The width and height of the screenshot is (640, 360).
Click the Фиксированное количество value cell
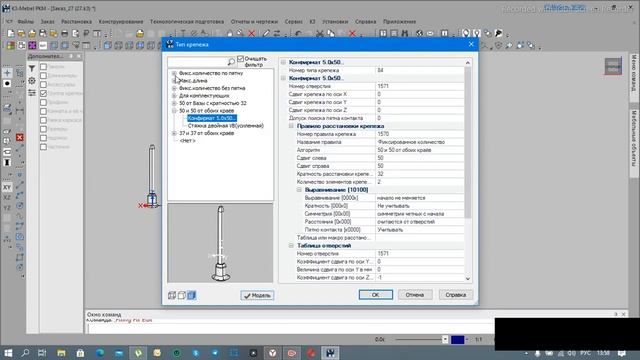click(420, 142)
